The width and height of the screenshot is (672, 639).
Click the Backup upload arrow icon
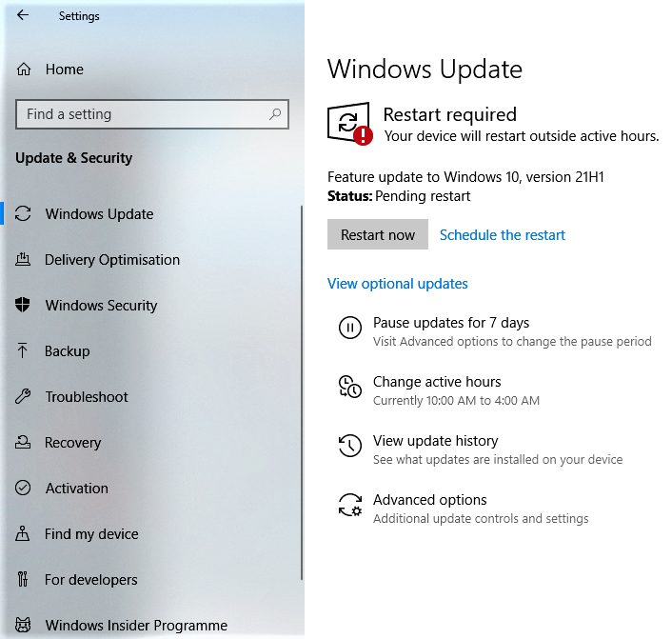pyautogui.click(x=23, y=350)
